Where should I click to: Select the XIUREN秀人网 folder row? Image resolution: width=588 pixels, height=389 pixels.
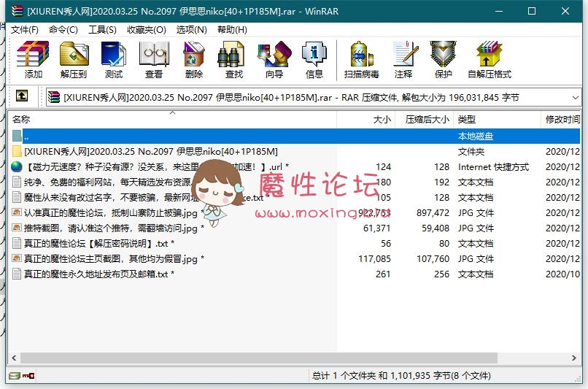coord(295,151)
